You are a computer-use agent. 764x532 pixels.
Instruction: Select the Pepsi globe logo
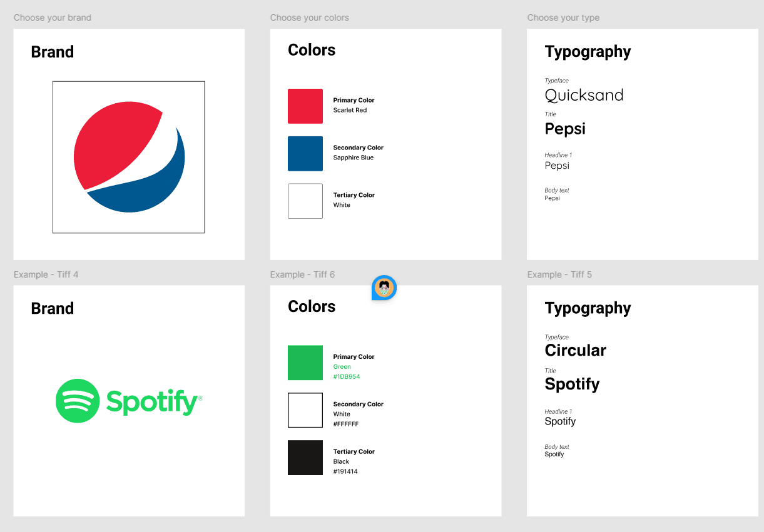(130, 157)
